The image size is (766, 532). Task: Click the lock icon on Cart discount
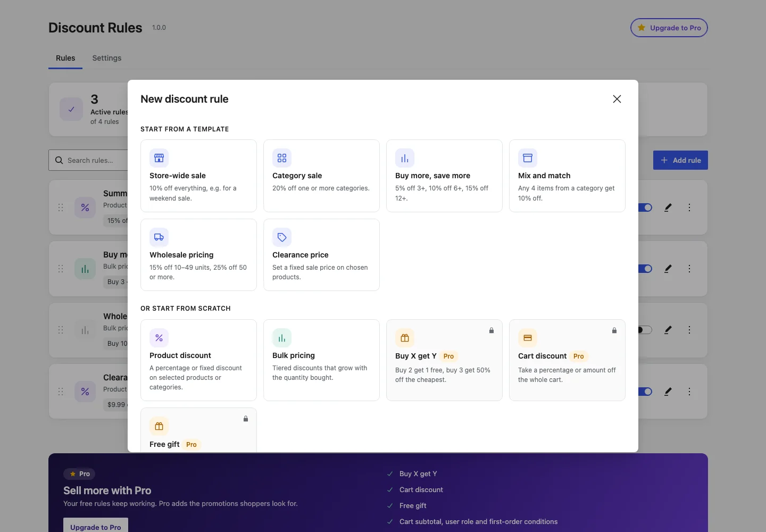tap(614, 330)
